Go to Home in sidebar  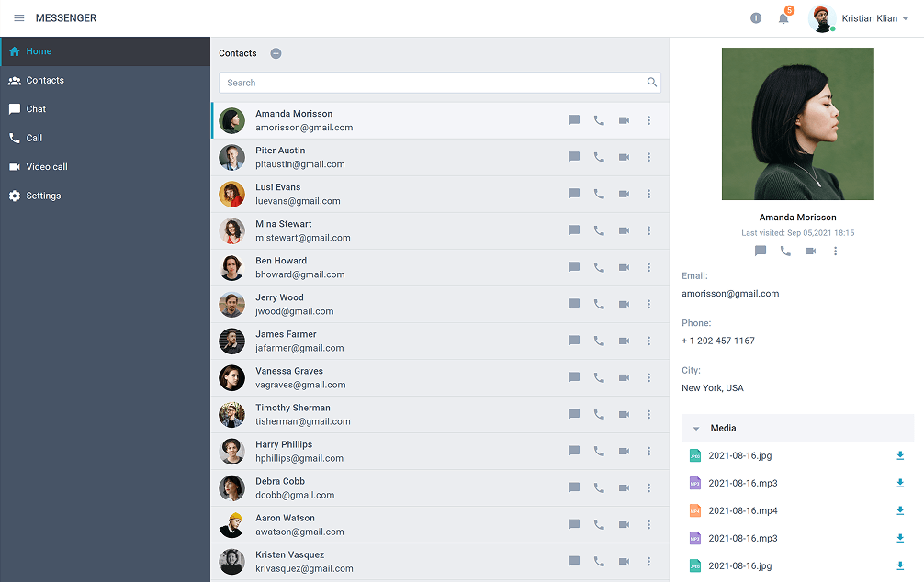coord(105,51)
